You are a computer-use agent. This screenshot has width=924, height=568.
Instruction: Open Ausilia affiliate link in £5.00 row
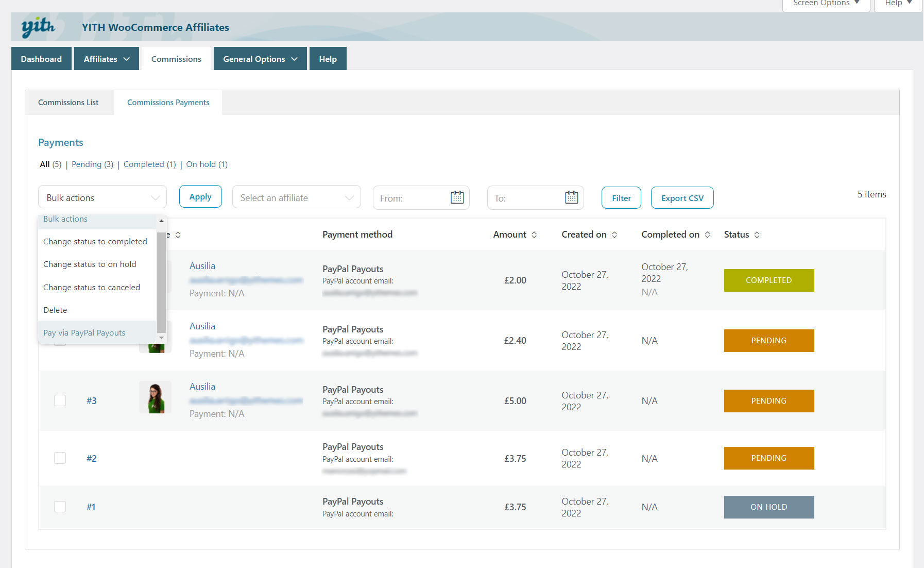click(202, 387)
